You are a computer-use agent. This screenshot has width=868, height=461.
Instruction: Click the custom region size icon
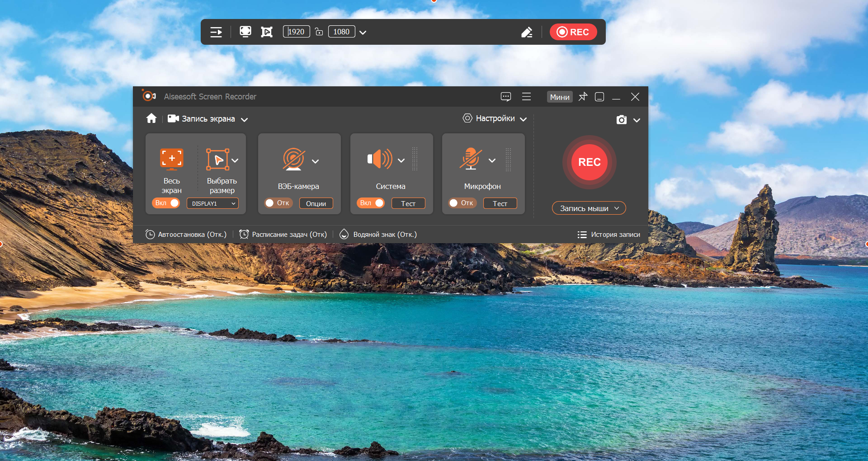pyautogui.click(x=217, y=159)
